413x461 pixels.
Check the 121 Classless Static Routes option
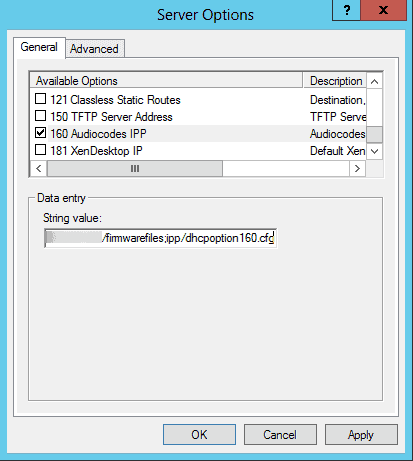pyautogui.click(x=40, y=99)
